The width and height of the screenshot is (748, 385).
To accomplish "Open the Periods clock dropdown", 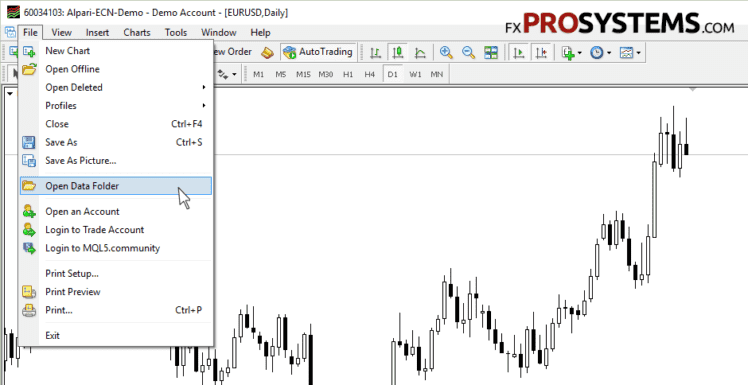I will pyautogui.click(x=600, y=52).
